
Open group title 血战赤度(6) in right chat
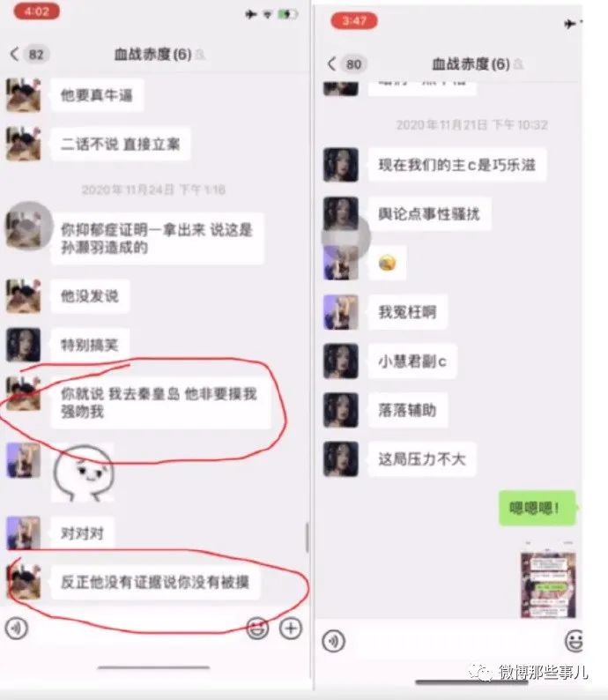coord(471,64)
